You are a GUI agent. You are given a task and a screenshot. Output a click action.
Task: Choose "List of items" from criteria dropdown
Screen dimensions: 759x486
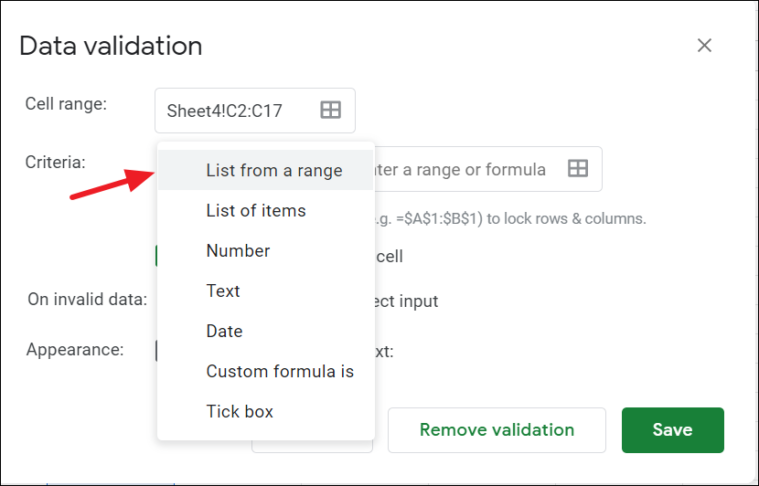(x=255, y=211)
